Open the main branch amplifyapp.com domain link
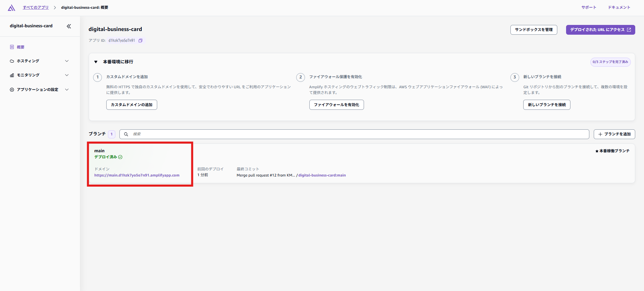The height and width of the screenshot is (291, 644). (137, 175)
